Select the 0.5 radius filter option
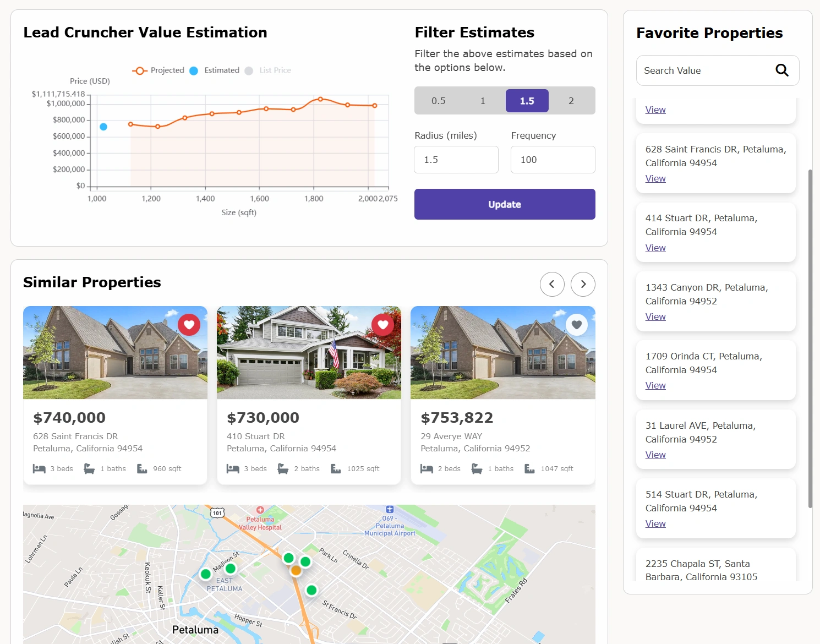This screenshot has width=820, height=644. tap(438, 101)
